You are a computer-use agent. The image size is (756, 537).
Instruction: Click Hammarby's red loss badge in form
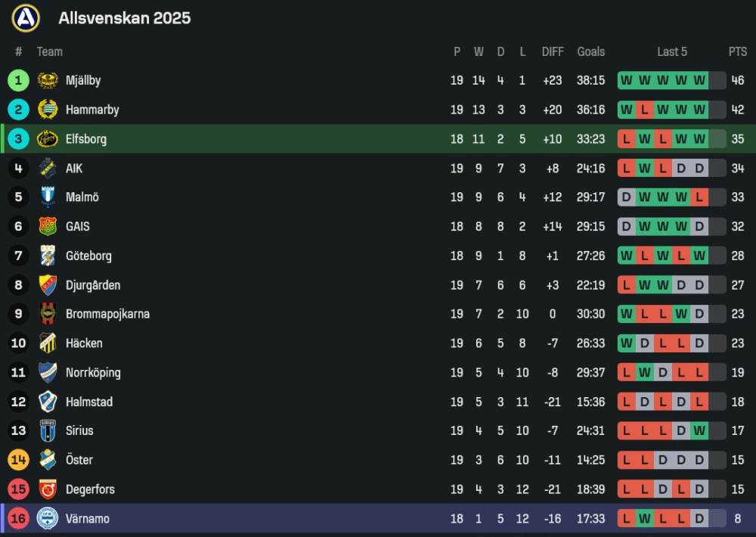coord(645,110)
